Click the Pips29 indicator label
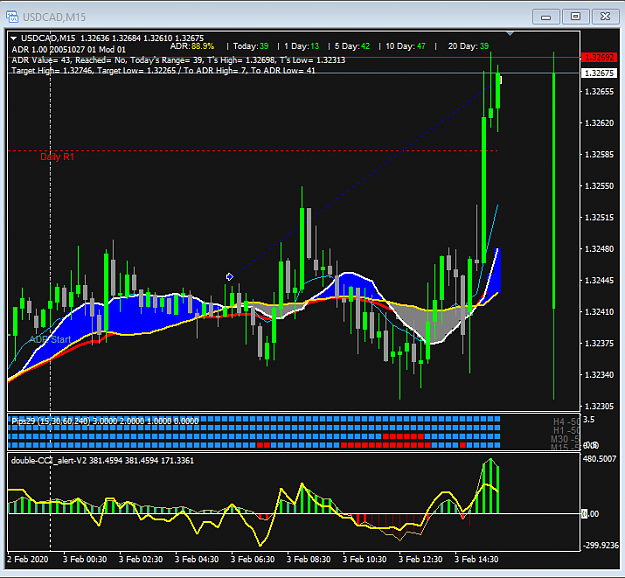Image resolution: width=625 pixels, height=578 pixels. pos(105,421)
